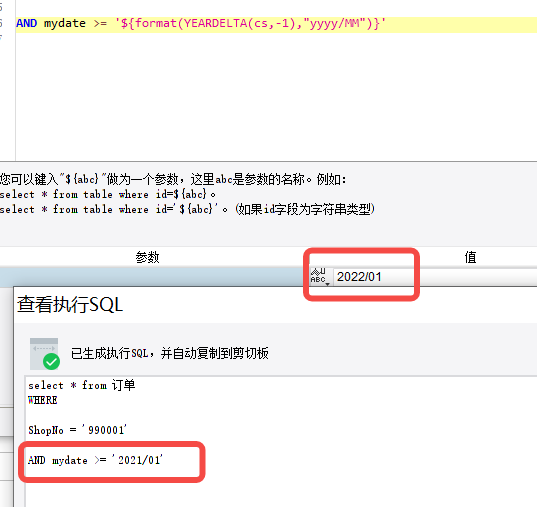Select text 'select * from 订单' in result
This screenshot has width=537, height=507.
point(82,385)
